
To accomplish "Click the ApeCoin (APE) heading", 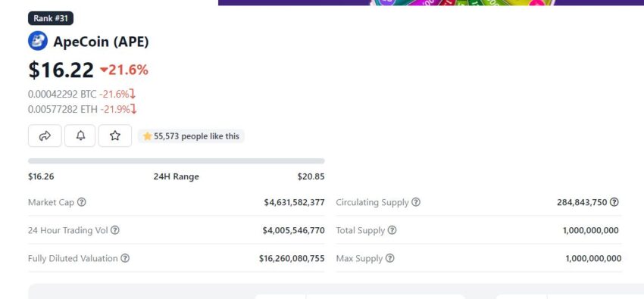I will point(101,42).
